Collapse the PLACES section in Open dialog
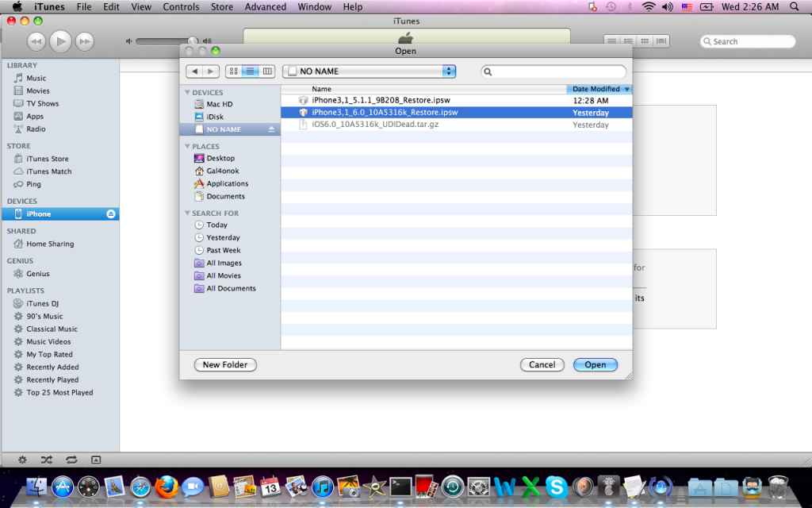This screenshot has height=508, width=812. pyautogui.click(x=187, y=146)
